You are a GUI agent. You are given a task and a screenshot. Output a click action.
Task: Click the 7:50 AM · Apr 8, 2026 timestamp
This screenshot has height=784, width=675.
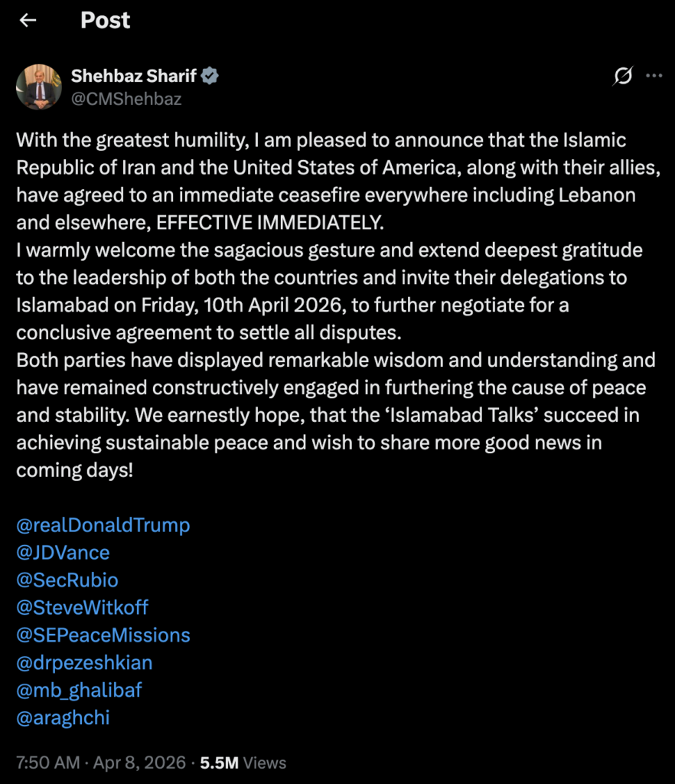coord(101,763)
